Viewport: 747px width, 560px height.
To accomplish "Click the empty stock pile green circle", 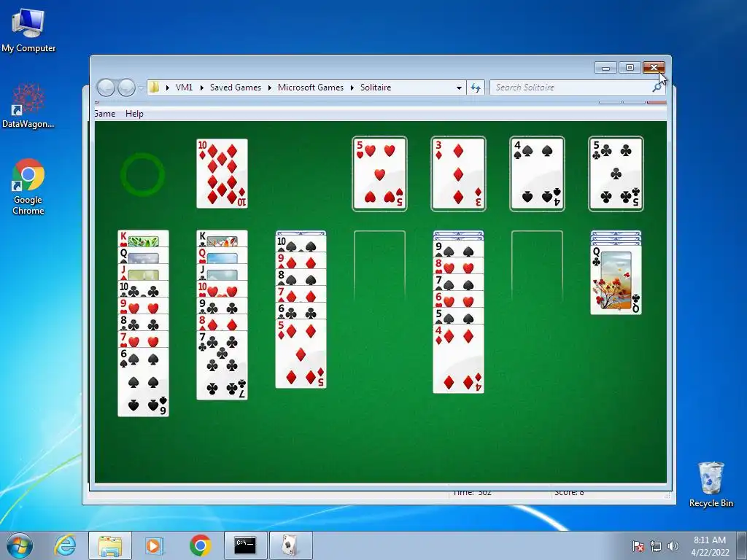I will 142,174.
